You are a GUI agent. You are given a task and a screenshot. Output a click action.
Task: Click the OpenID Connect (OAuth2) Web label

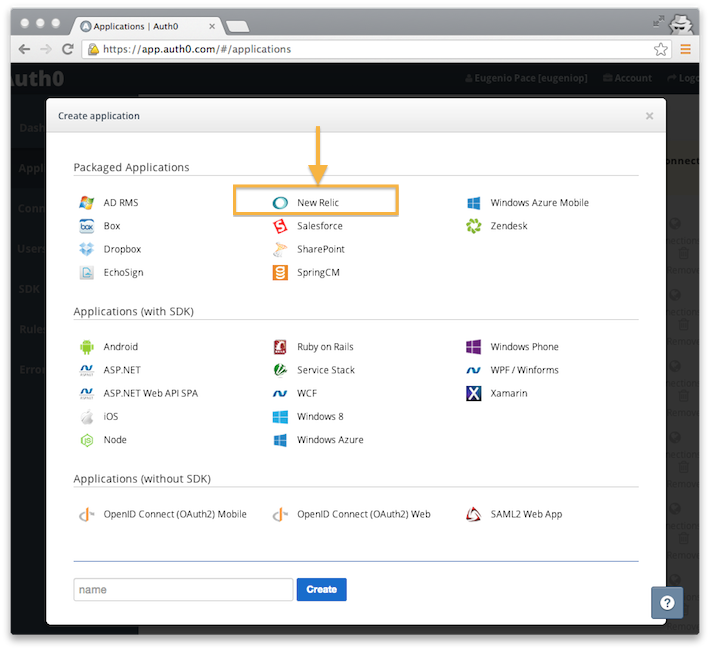tap(364, 514)
